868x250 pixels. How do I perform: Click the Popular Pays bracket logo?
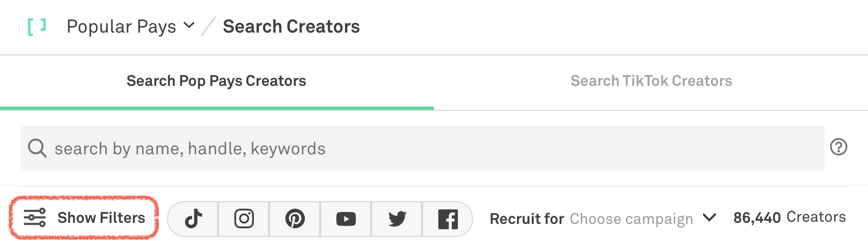(x=36, y=26)
